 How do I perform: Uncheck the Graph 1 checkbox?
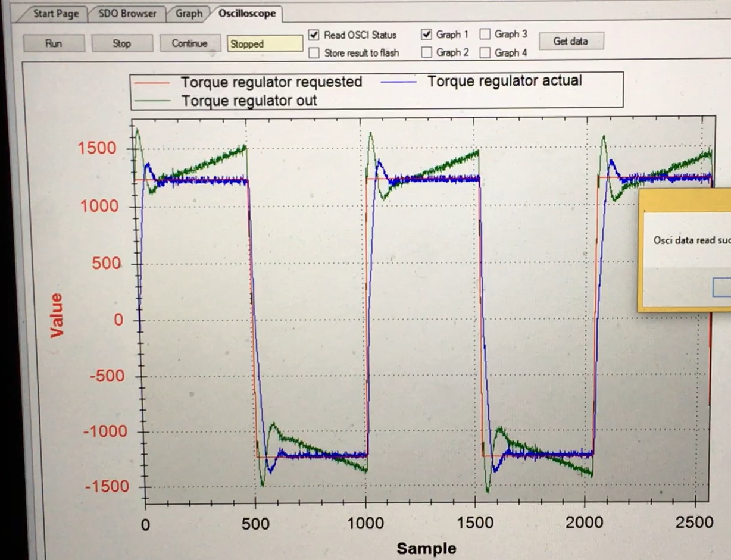coord(426,35)
